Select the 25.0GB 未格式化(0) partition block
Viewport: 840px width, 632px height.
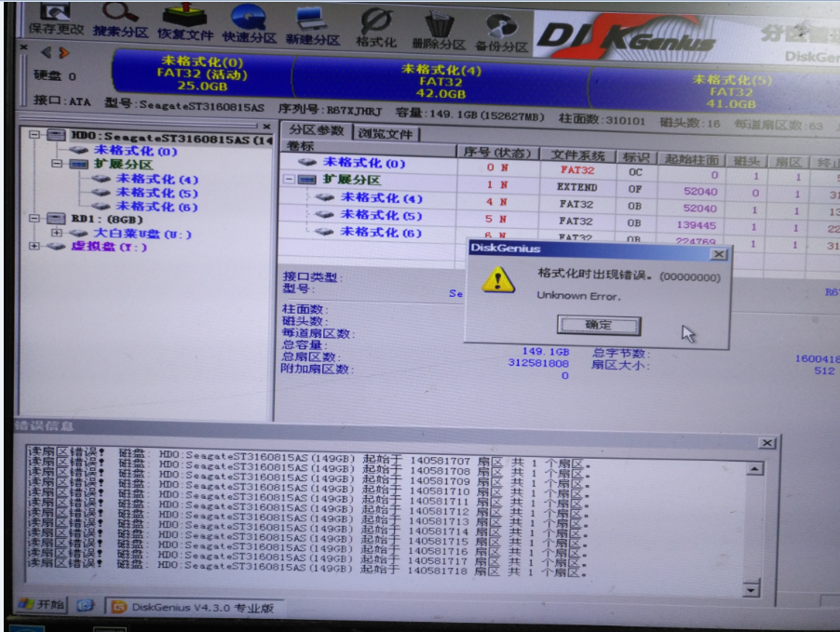202,74
